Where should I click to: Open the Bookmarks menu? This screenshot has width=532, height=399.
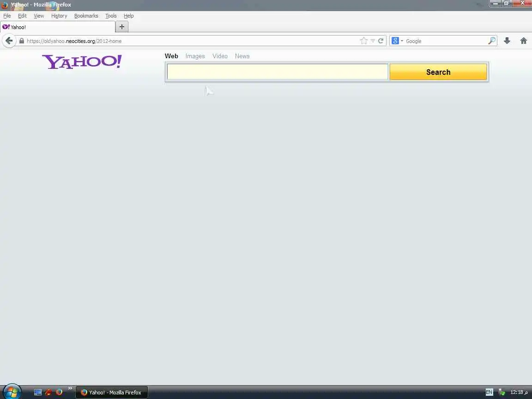86,16
